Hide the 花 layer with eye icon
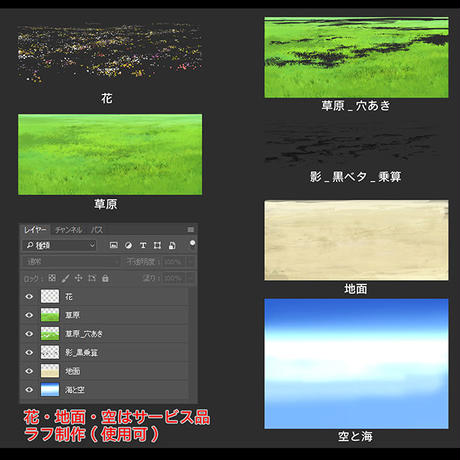The height and width of the screenshot is (460, 460). pos(29,296)
